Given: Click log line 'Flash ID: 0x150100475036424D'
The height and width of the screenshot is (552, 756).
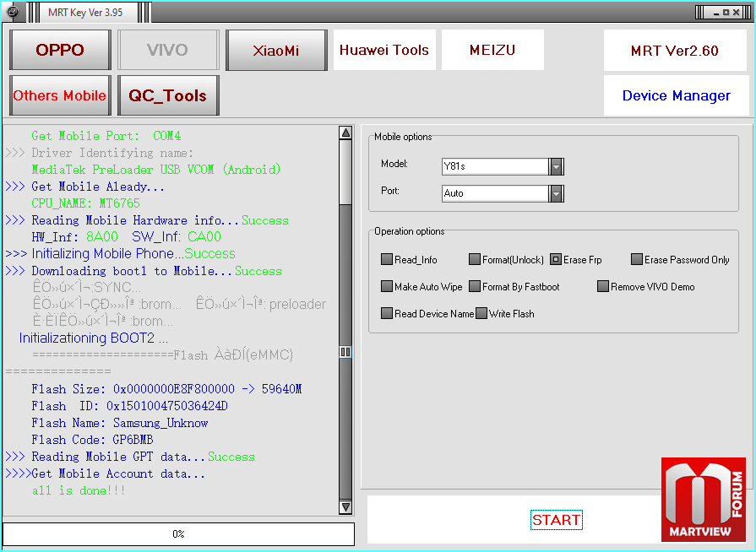Looking at the screenshot, I should 130,406.
